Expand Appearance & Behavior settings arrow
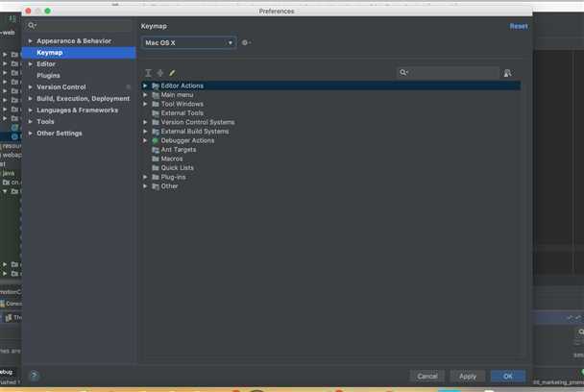This screenshot has width=584, height=392. pyautogui.click(x=30, y=41)
